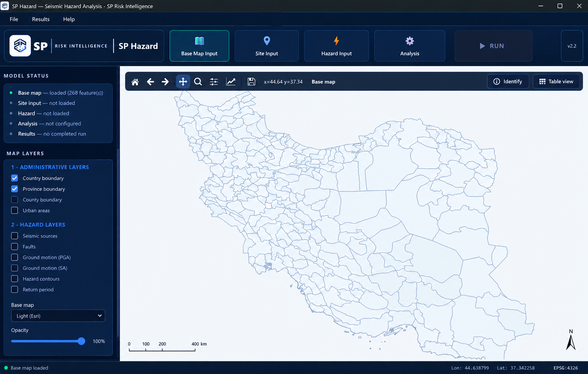
Task: Open the Base map Light (Esri) dropdown
Action: click(x=58, y=316)
